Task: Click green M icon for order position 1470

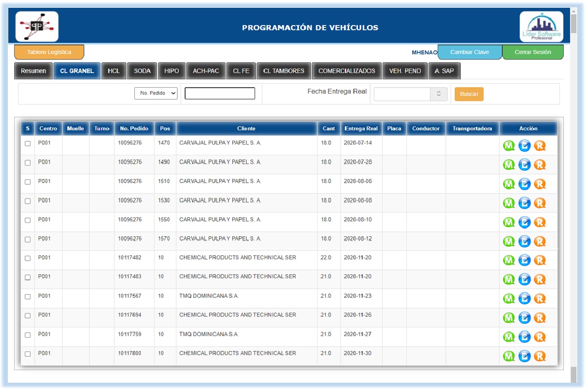Action: coord(509,146)
